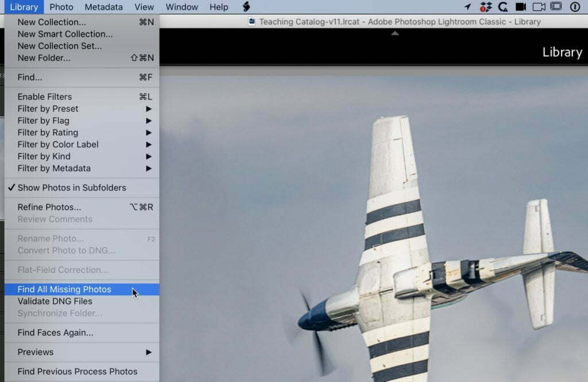Toggle Enable Filters
This screenshot has width=588, height=382.
[x=82, y=97]
